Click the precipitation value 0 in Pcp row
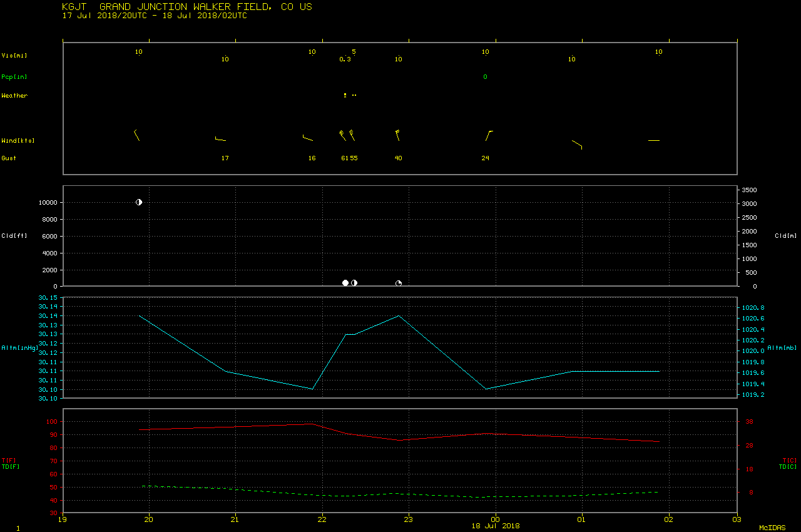This screenshot has width=801, height=532. pos(485,77)
